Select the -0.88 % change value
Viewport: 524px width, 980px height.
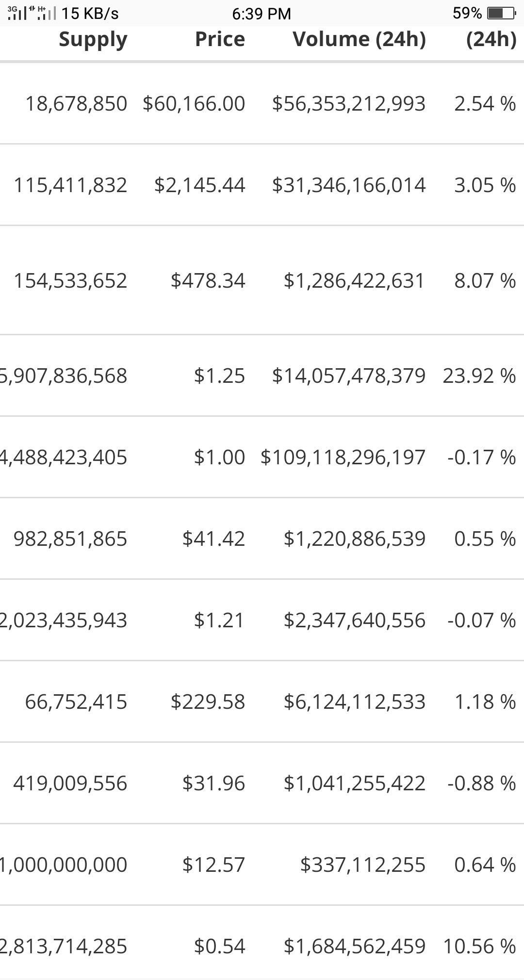click(481, 784)
